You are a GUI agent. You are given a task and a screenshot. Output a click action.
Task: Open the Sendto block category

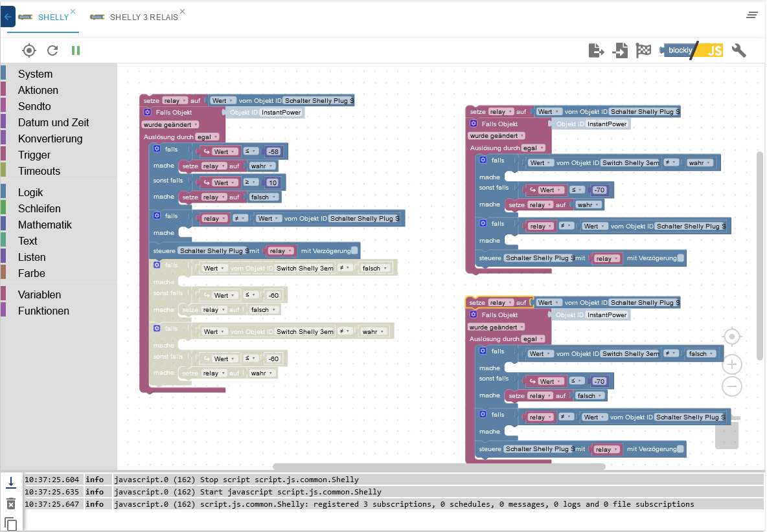click(34, 106)
